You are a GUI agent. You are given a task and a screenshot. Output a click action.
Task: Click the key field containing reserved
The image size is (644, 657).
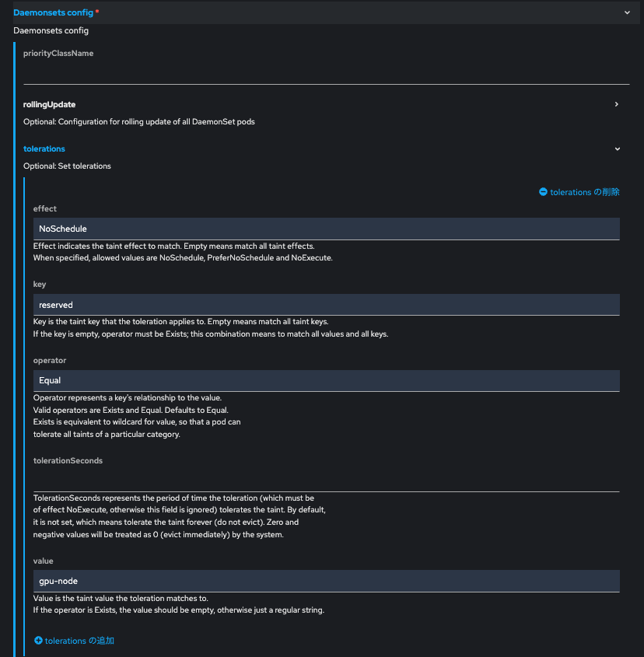pos(326,305)
